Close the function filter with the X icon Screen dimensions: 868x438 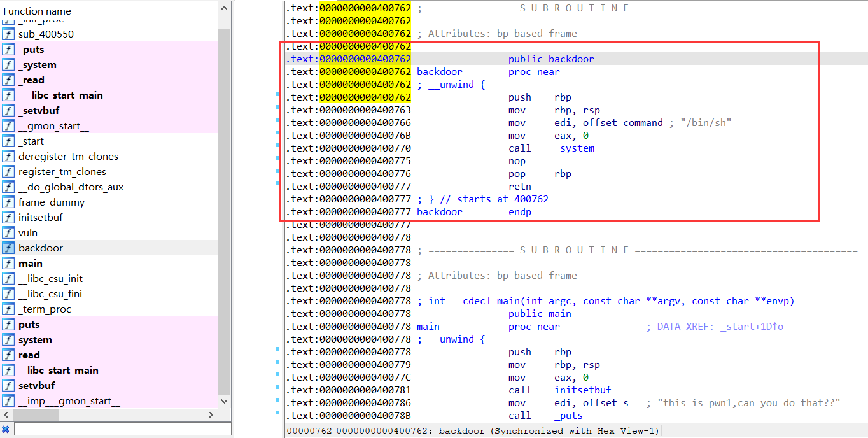coord(6,429)
